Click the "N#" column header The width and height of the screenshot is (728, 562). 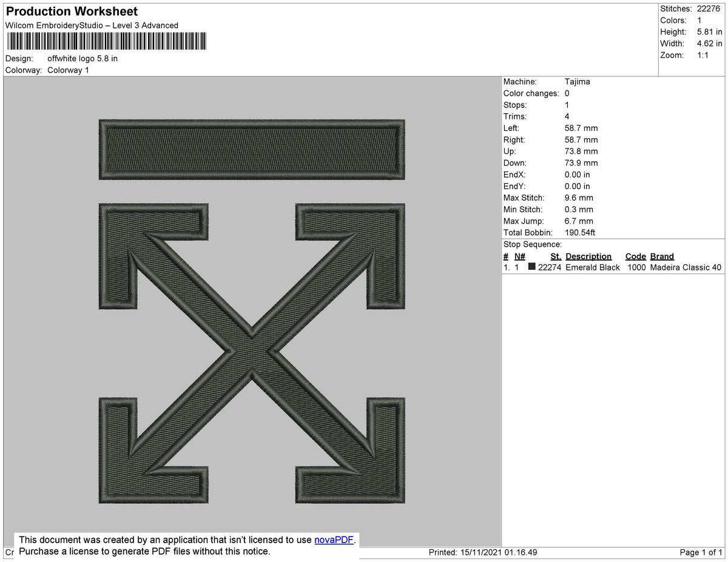coord(519,256)
